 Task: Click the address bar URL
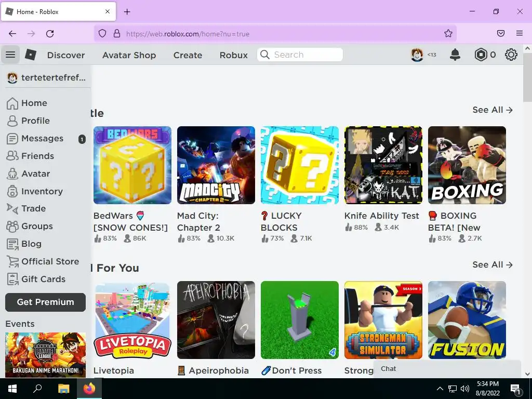[x=188, y=34]
